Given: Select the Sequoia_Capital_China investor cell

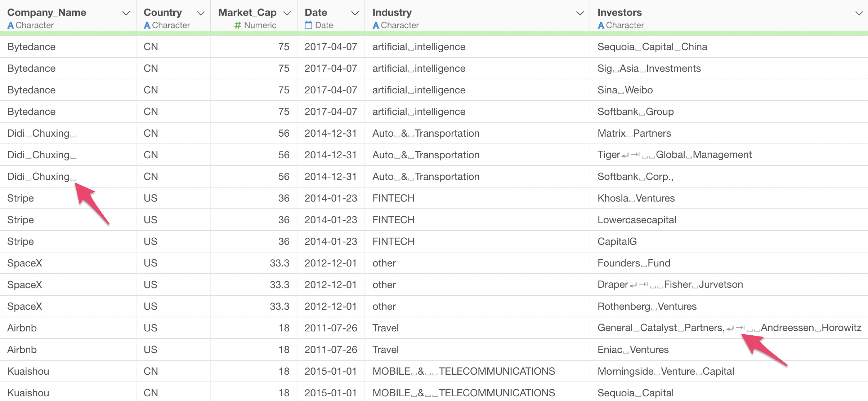Looking at the screenshot, I should coord(729,47).
